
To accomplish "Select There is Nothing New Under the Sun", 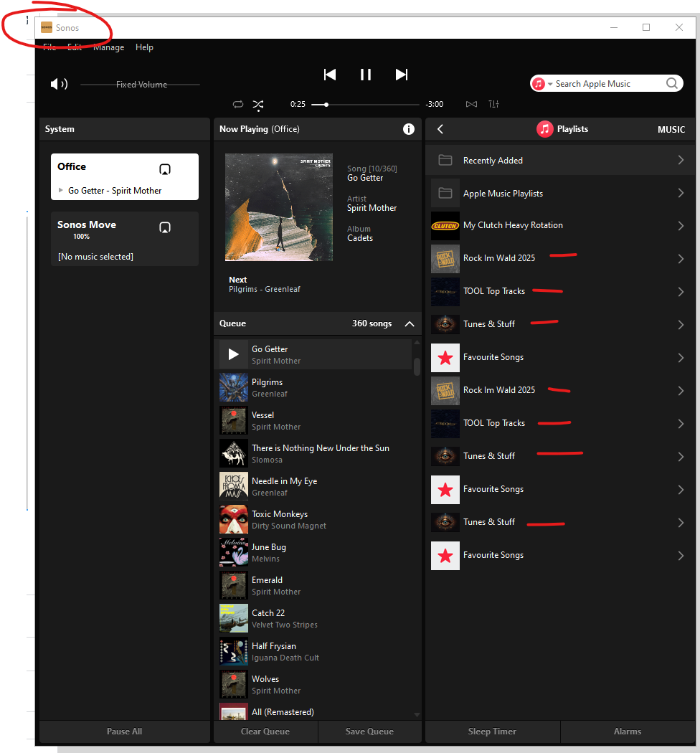I will 316,453.
